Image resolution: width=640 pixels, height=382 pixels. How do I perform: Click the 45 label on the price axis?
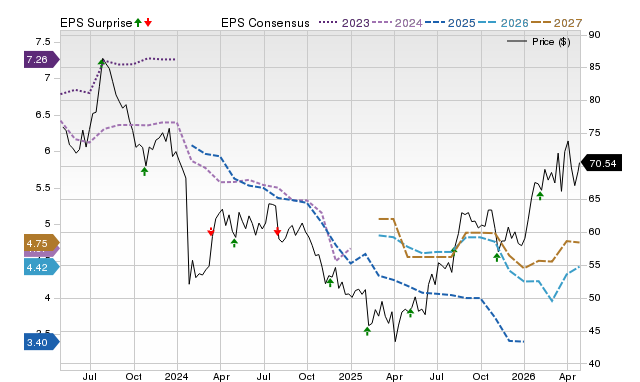coord(594,331)
